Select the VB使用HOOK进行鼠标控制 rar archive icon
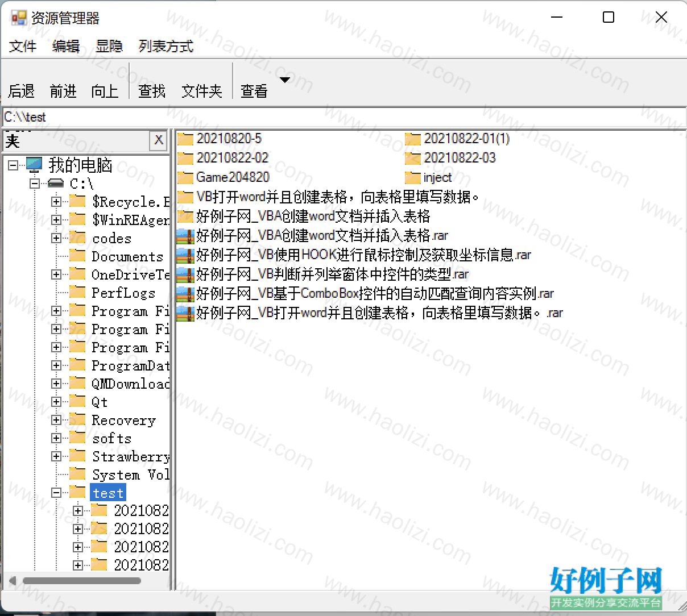The image size is (687, 616). (x=185, y=255)
